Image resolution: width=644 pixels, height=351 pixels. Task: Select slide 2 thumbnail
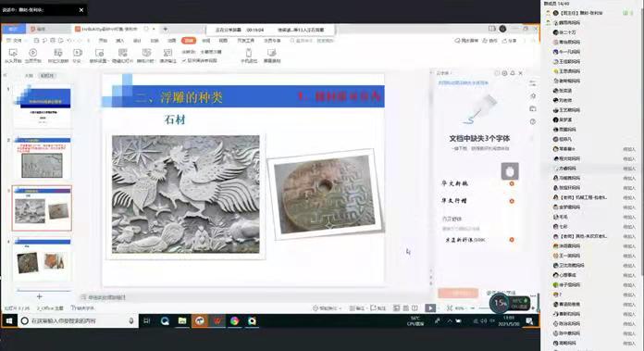pos(42,158)
